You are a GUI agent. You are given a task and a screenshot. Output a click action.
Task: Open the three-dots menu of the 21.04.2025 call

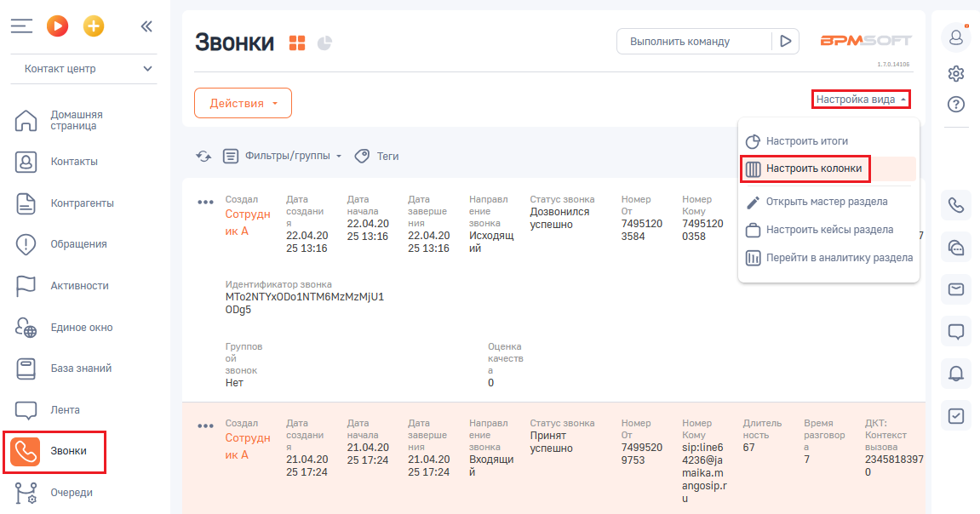(x=206, y=426)
